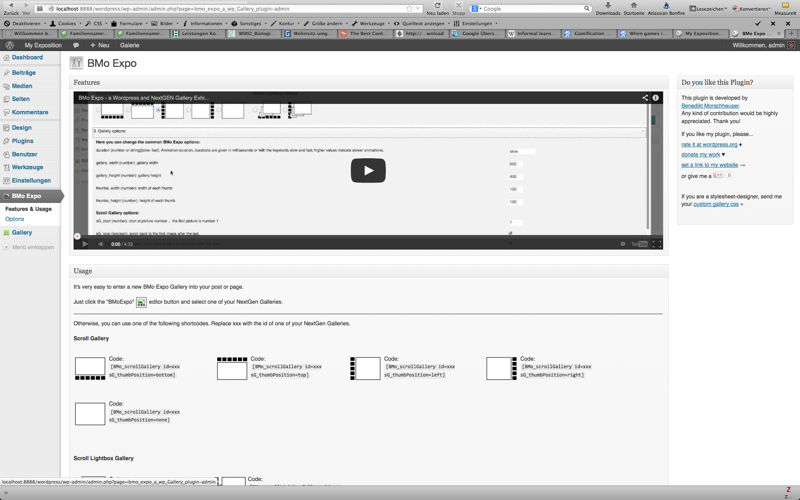Play the BMo Expo YouTube video
This screenshot has width=800, height=500.
tap(368, 171)
